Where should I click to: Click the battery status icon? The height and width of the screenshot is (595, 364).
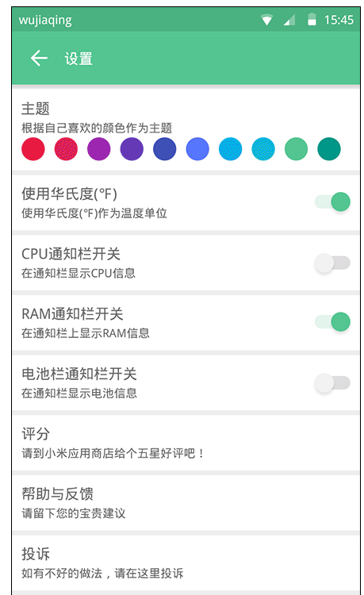[312, 19]
